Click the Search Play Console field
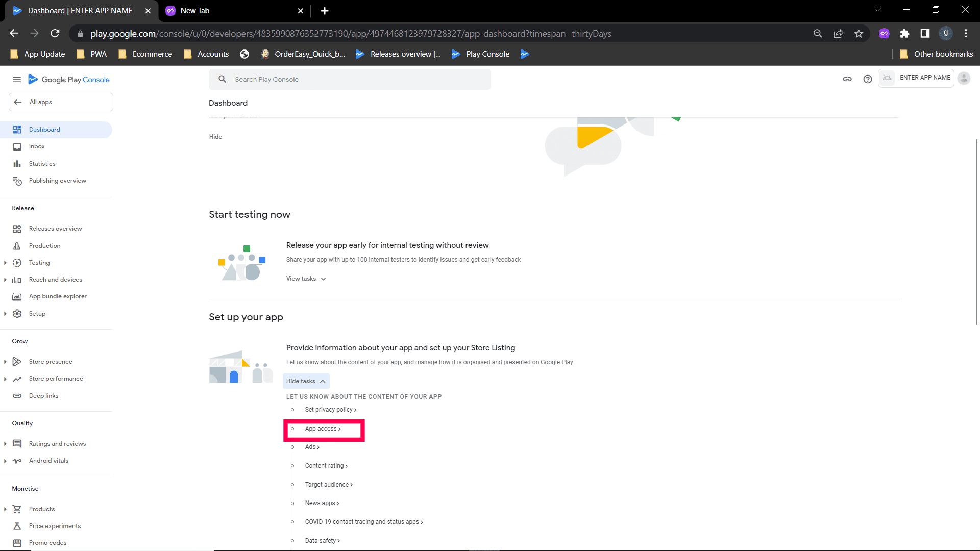The image size is (980, 551). tap(350, 80)
